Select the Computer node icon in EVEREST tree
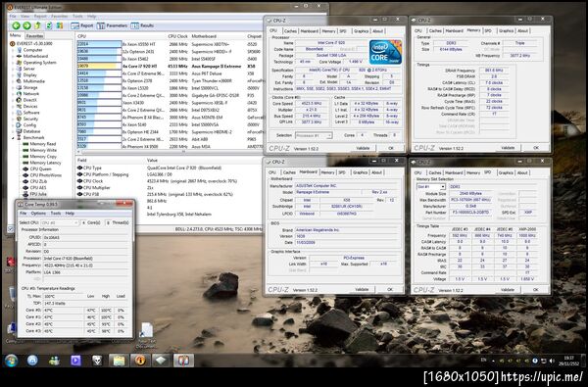Screen dimensions: 588x387 pos(20,50)
